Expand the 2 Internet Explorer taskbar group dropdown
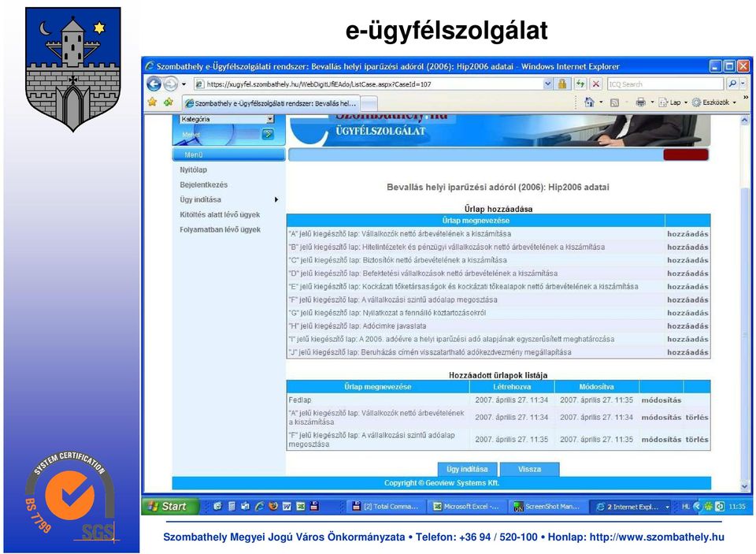Image resolution: width=756 pixels, height=554 pixels. (x=667, y=508)
